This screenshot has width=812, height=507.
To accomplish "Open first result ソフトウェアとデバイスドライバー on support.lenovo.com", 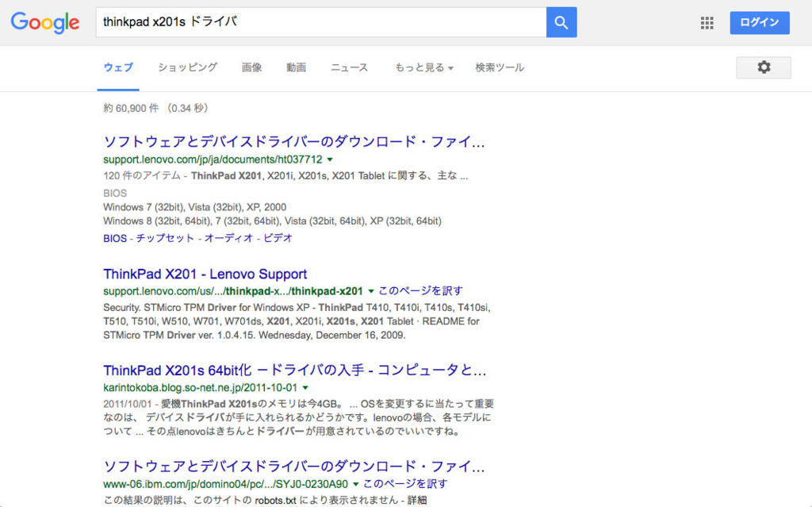I will [x=293, y=141].
